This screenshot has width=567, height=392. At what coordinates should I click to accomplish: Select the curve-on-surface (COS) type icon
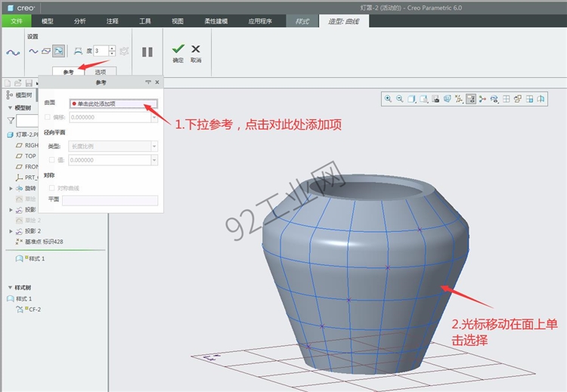58,51
